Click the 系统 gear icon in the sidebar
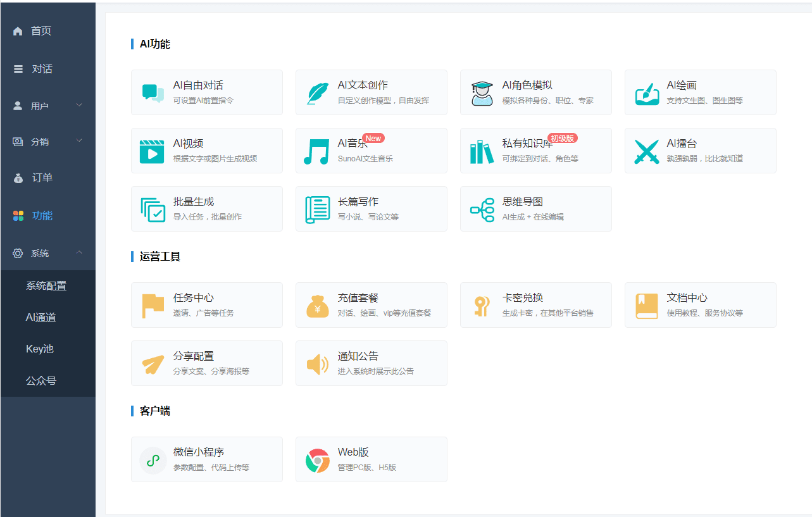This screenshot has width=812, height=517. (18, 253)
